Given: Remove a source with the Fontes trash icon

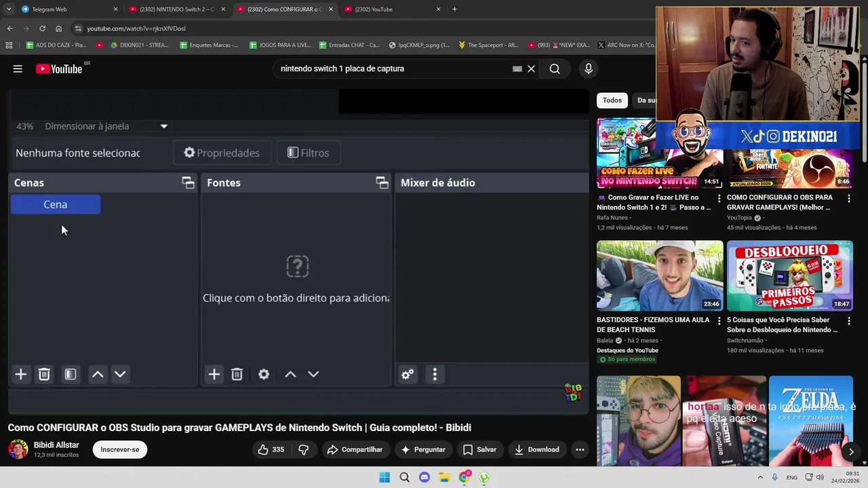Looking at the screenshot, I should (237, 374).
